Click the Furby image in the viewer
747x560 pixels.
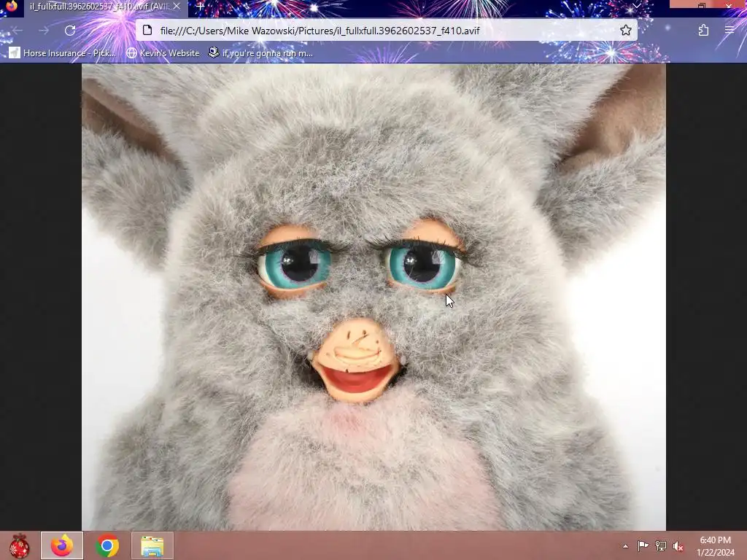373,297
